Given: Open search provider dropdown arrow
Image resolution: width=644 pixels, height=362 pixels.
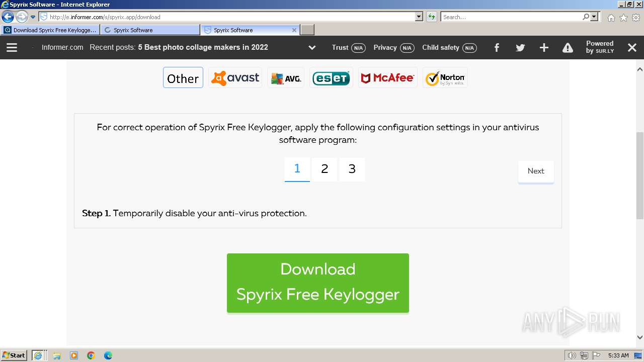Looking at the screenshot, I should (595, 17).
